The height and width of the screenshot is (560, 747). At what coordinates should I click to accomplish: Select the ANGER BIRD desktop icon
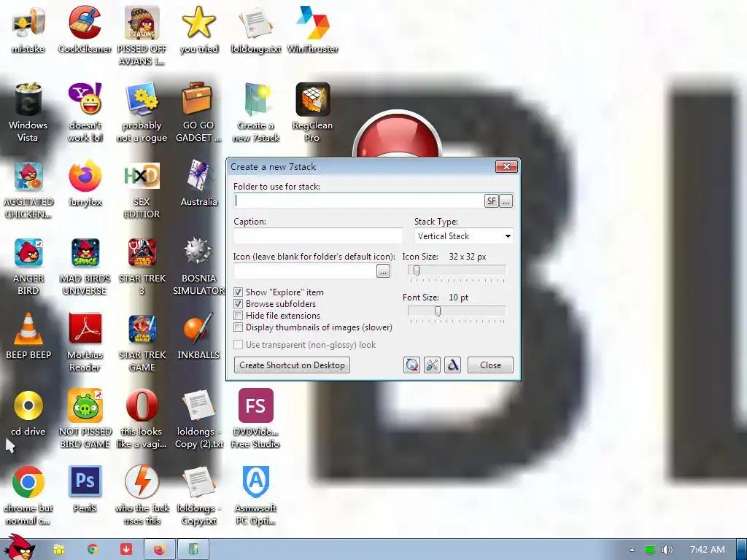tap(28, 266)
